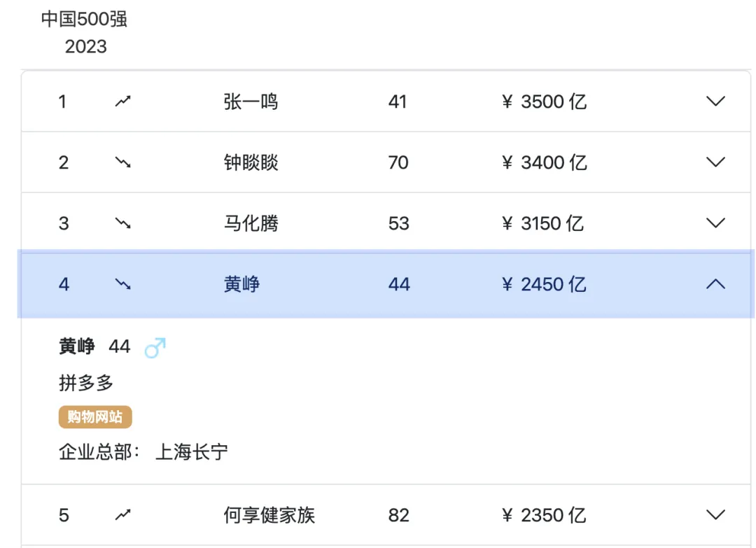Image resolution: width=756 pixels, height=548 pixels.
Task: Click the upward trend icon for 张一鸣
Action: tap(123, 101)
